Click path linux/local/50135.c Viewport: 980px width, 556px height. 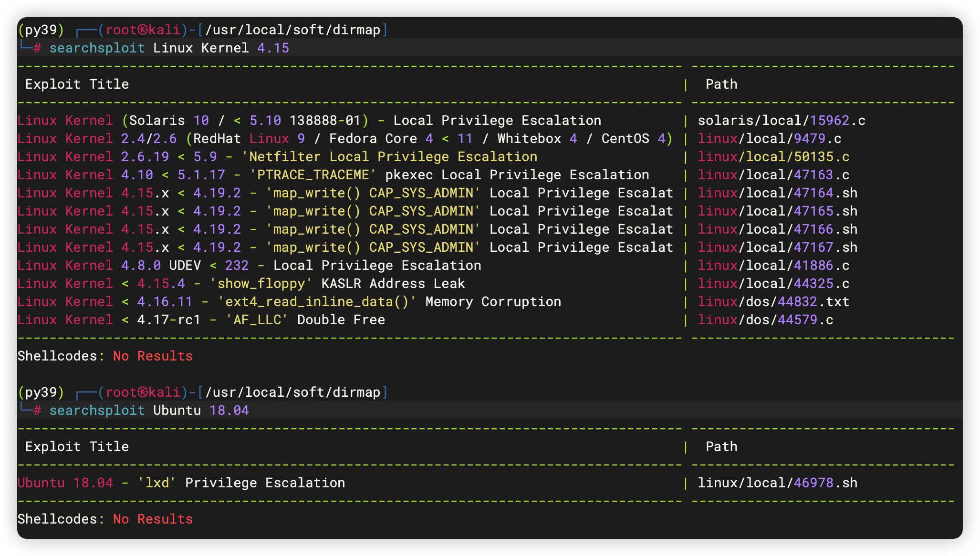click(x=773, y=157)
